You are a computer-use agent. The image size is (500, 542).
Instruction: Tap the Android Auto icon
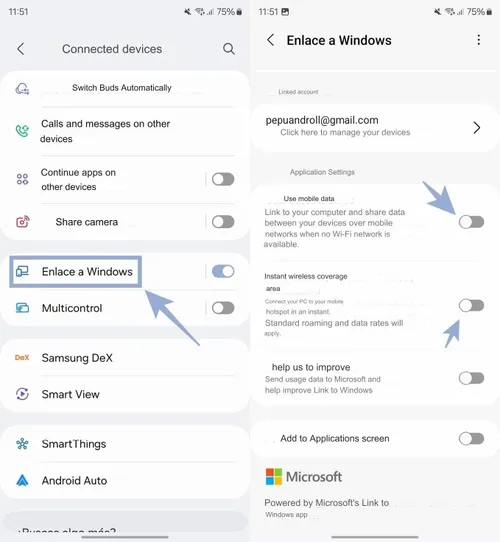[x=22, y=480]
